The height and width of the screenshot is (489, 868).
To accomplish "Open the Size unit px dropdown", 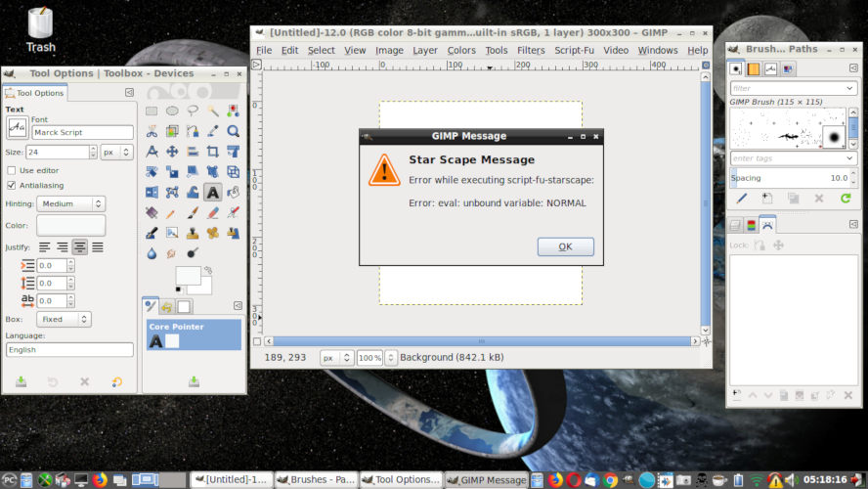I will [116, 152].
